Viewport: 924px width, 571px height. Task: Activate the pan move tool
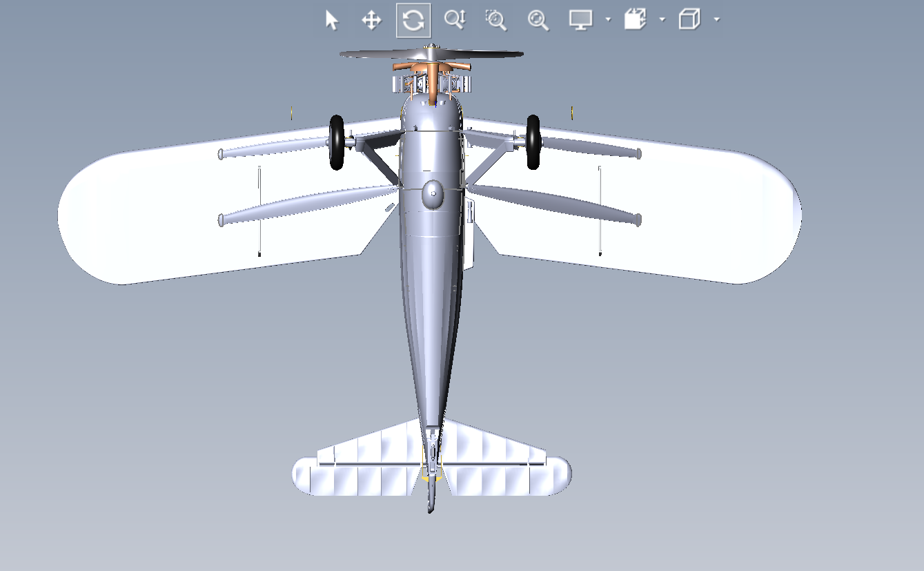[372, 20]
